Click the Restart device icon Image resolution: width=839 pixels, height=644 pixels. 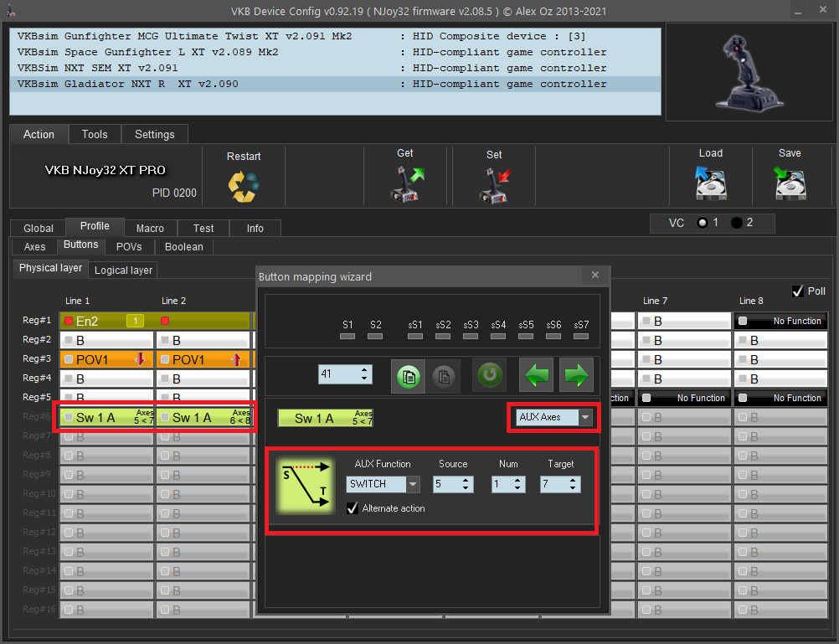coord(244,186)
